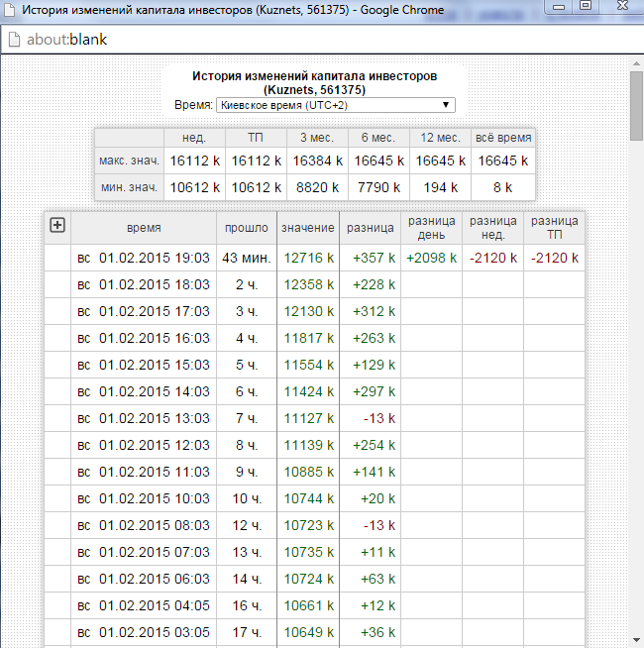Image resolution: width=644 pixels, height=648 pixels.
Task: Click the address bar showing about:blank
Action: click(x=297, y=40)
